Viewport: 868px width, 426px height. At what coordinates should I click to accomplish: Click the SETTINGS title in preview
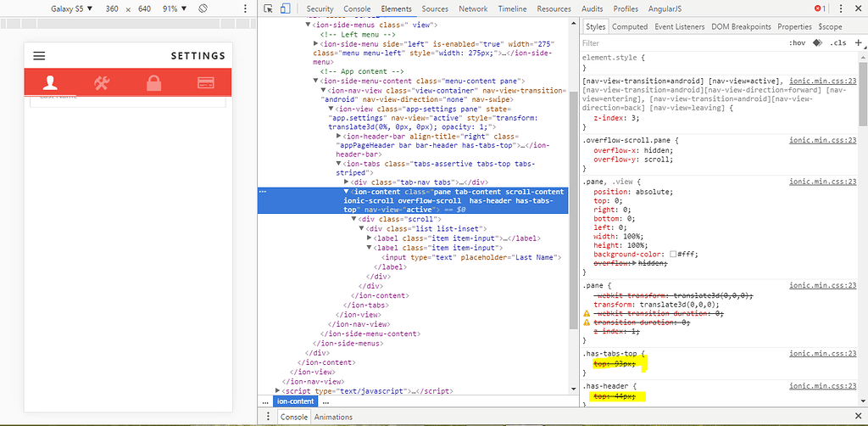[198, 56]
